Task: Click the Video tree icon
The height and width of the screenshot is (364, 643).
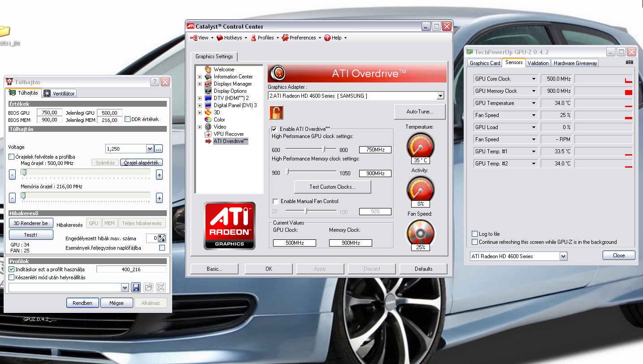Action: (208, 127)
